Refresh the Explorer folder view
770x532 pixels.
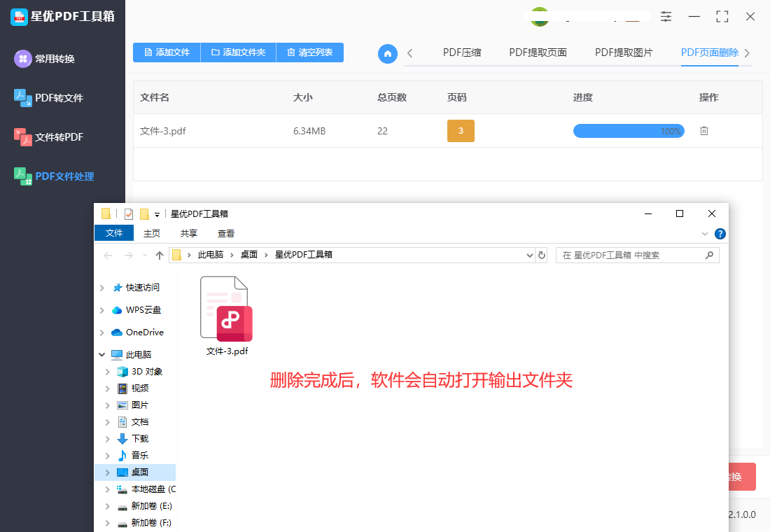(542, 255)
